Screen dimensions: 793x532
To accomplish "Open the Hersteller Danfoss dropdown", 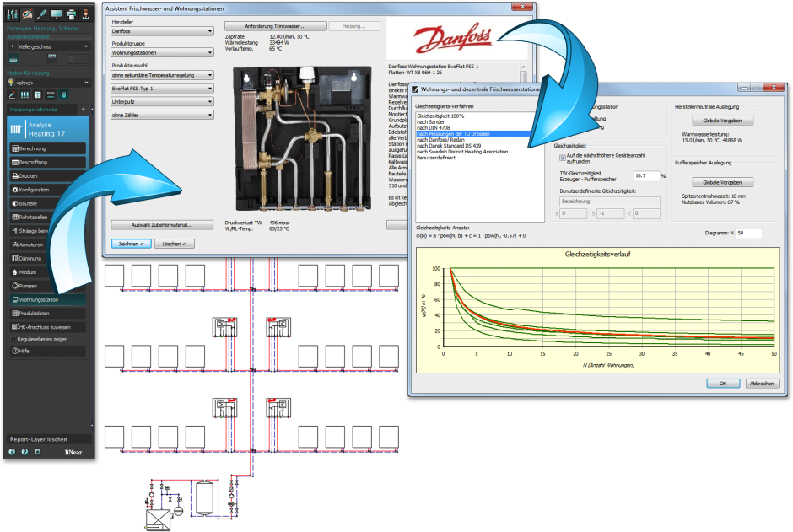I will pos(162,31).
